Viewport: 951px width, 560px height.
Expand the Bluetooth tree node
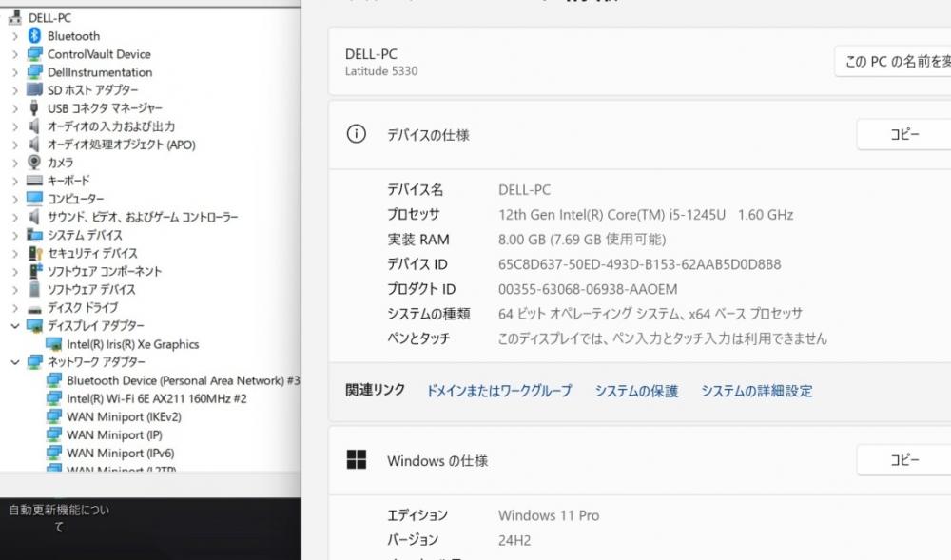tap(15, 36)
